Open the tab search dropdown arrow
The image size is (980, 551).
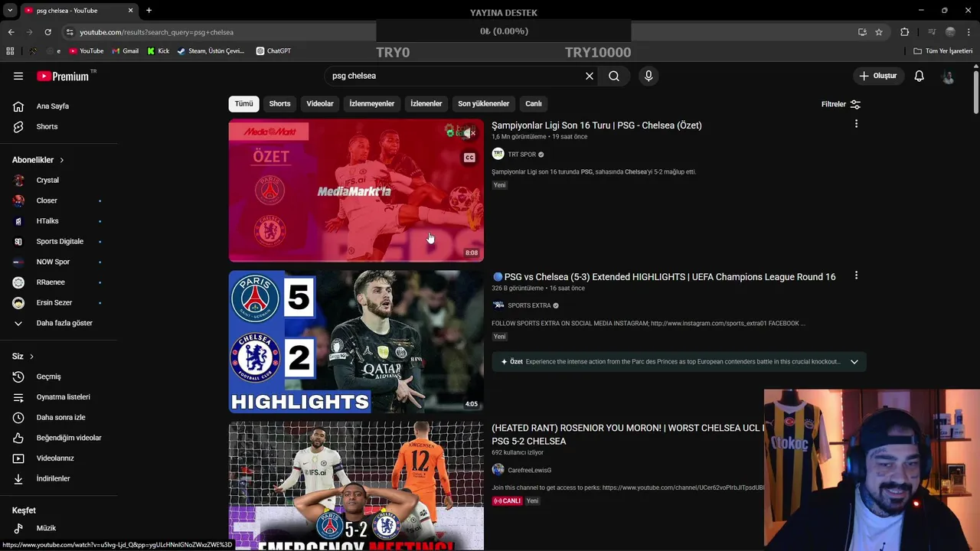coord(10,11)
